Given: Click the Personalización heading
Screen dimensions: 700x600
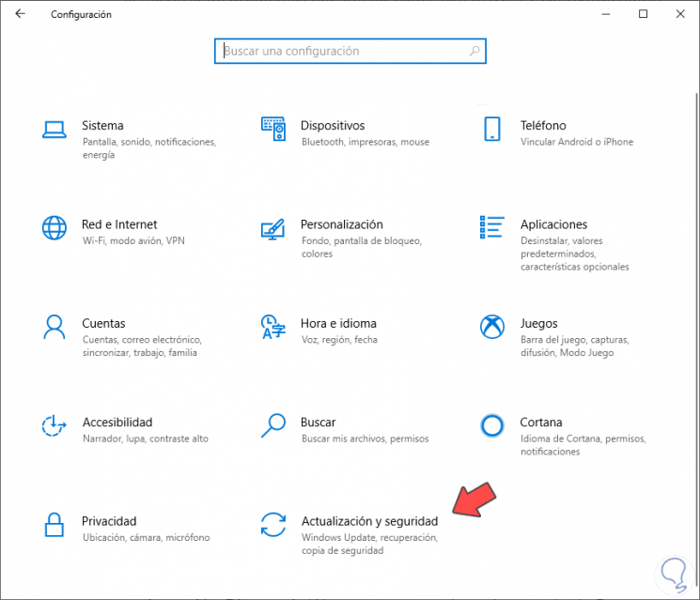Looking at the screenshot, I should (342, 224).
